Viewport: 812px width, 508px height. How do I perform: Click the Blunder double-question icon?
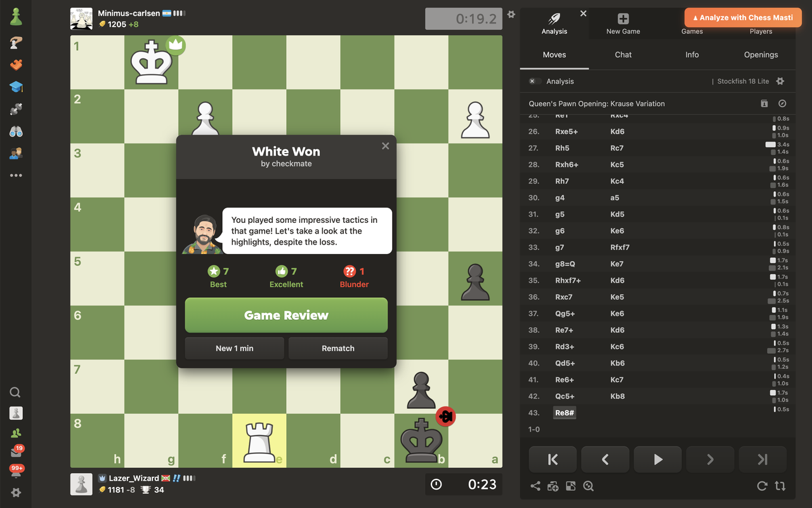click(349, 271)
